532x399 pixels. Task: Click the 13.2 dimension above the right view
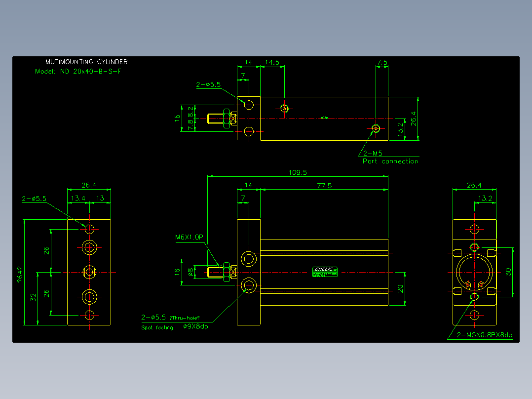485,199
